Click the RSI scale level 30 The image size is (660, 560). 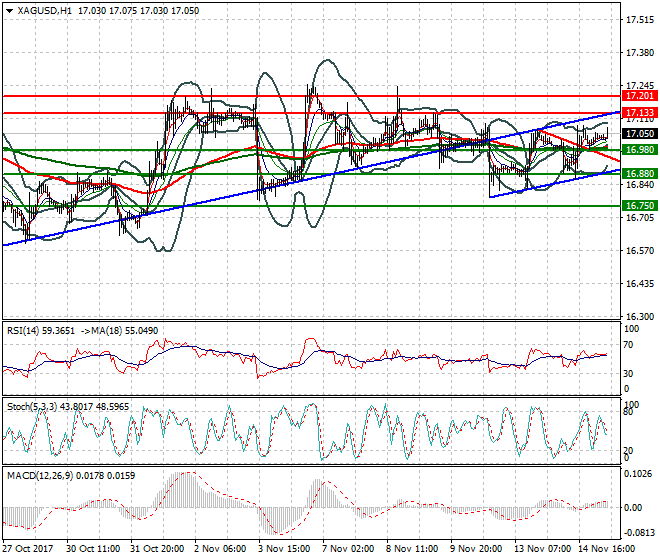coord(628,374)
